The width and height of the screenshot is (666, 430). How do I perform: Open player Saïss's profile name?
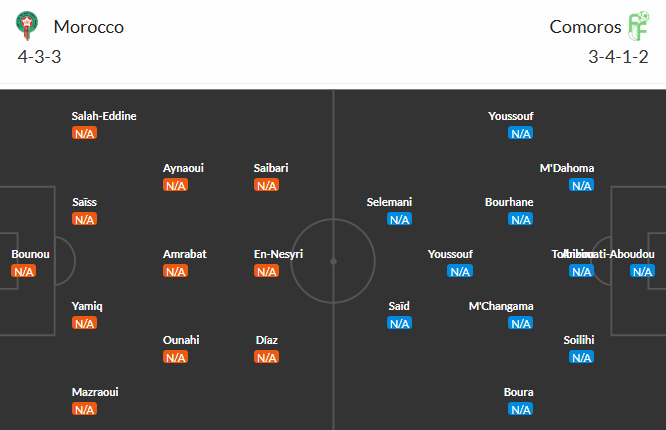pos(84,202)
